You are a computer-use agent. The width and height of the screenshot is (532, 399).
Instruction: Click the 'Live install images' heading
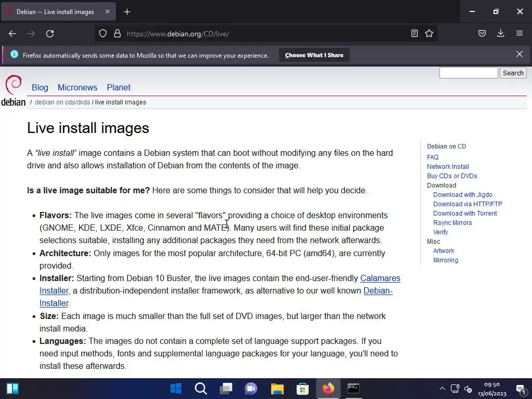point(88,128)
